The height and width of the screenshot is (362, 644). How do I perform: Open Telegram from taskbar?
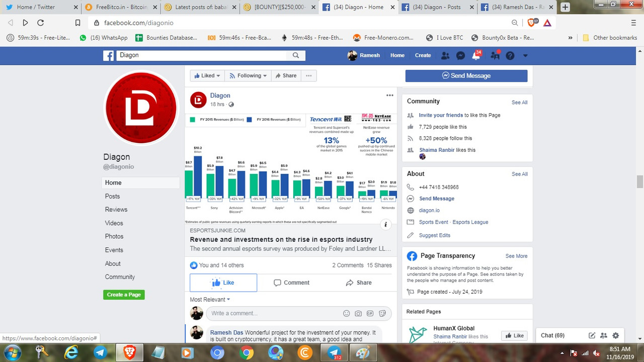coord(99,352)
